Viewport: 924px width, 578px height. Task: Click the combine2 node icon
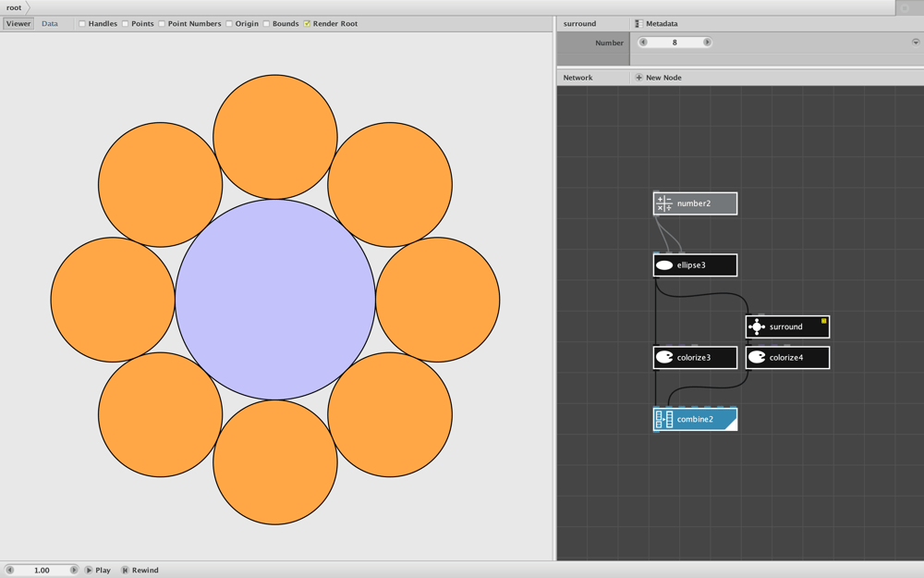click(x=664, y=419)
